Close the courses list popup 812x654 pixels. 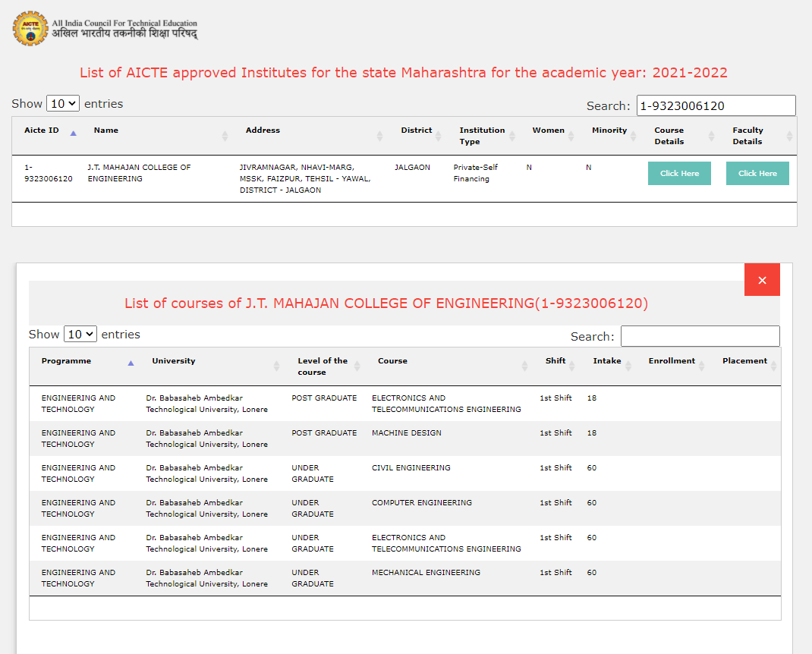click(x=762, y=280)
